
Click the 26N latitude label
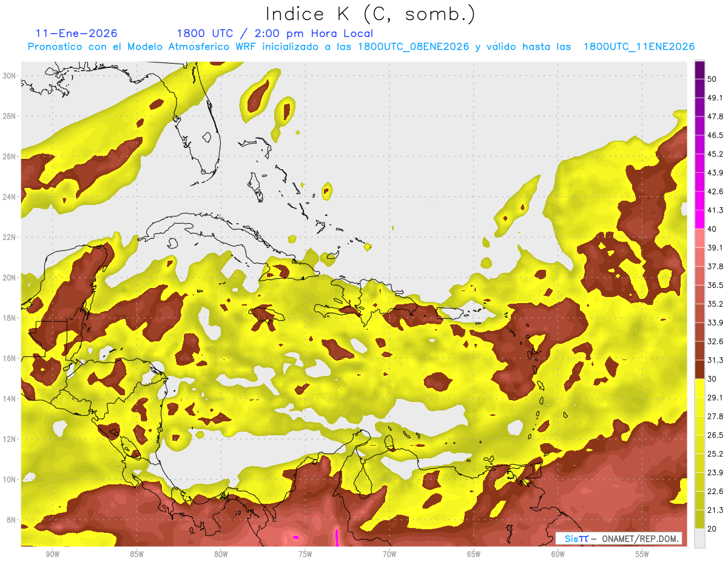click(9, 156)
